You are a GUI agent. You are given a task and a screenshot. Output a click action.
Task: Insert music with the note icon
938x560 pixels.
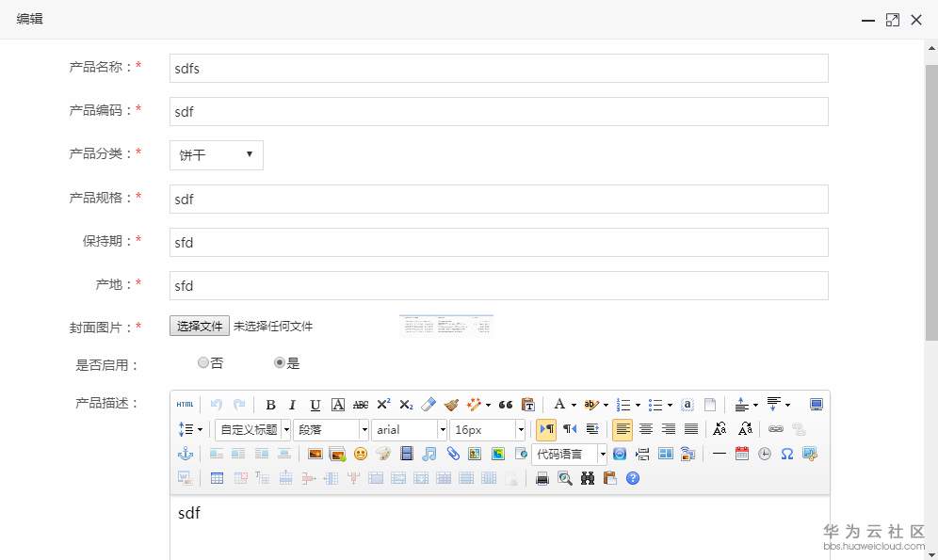coord(429,454)
